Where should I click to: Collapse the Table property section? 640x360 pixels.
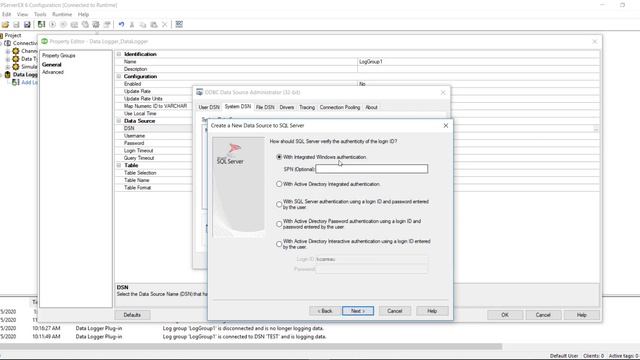[x=119, y=165]
